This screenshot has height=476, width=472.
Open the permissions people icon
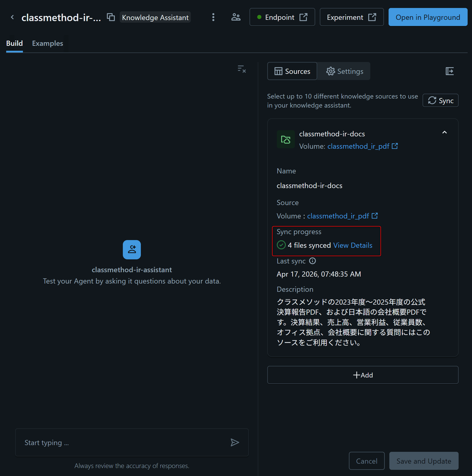click(x=236, y=17)
